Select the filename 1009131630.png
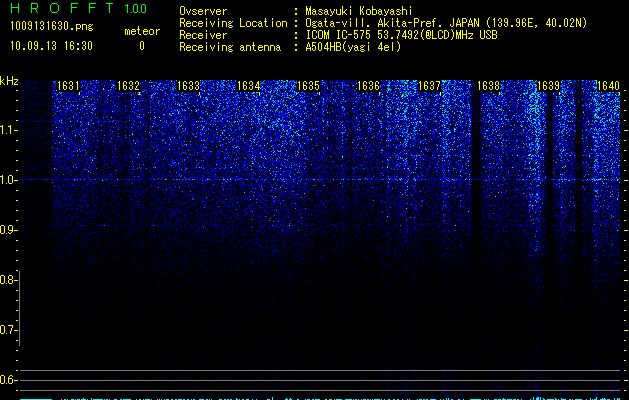The image size is (629, 400). [x=51, y=27]
